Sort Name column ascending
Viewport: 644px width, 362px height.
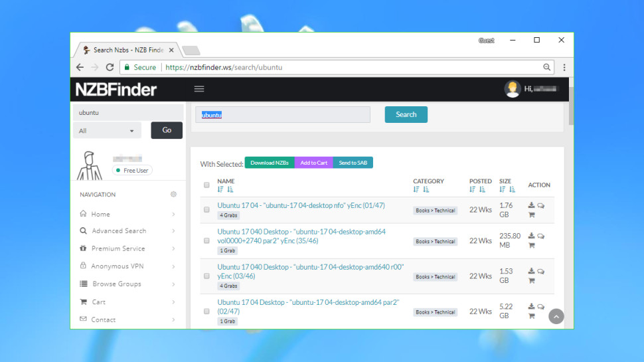(230, 189)
